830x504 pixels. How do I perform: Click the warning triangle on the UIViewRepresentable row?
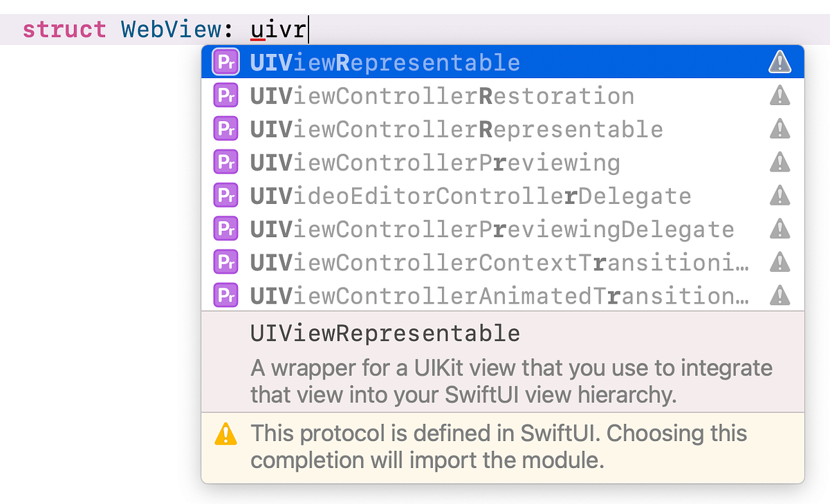tap(780, 62)
